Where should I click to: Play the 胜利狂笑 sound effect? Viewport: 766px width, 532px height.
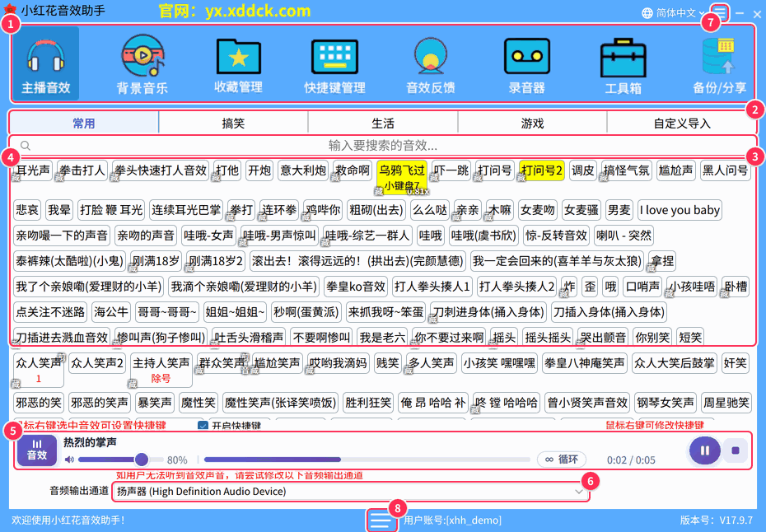pos(368,403)
